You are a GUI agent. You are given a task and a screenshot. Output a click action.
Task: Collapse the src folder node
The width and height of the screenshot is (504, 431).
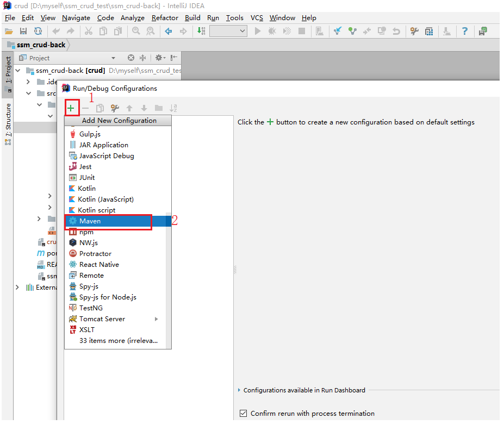[x=29, y=93]
